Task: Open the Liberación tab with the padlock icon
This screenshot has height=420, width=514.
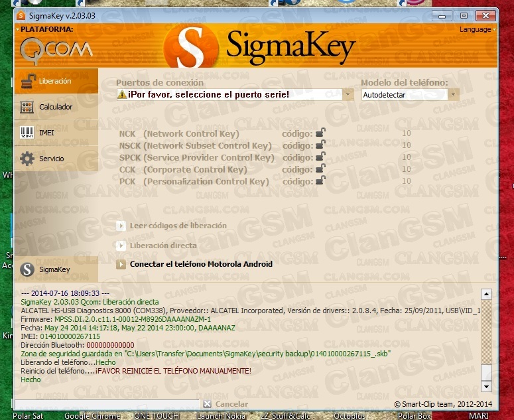Action: [x=56, y=81]
